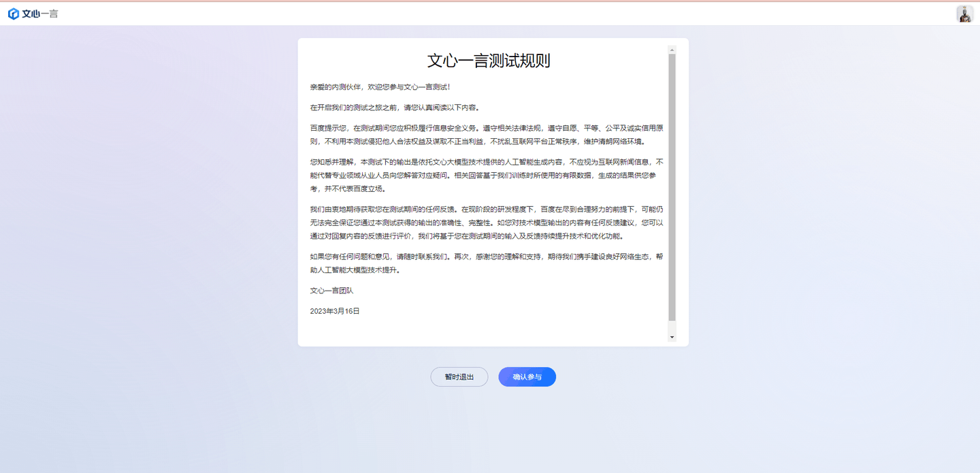Click the line 在开启我们的测试之旅之前

(396, 108)
